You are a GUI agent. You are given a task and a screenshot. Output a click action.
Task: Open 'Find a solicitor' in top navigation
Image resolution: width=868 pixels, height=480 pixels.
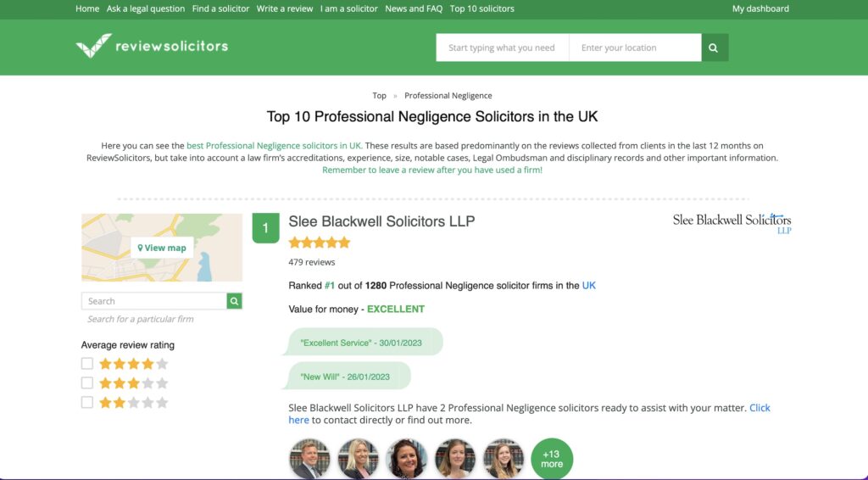(221, 8)
